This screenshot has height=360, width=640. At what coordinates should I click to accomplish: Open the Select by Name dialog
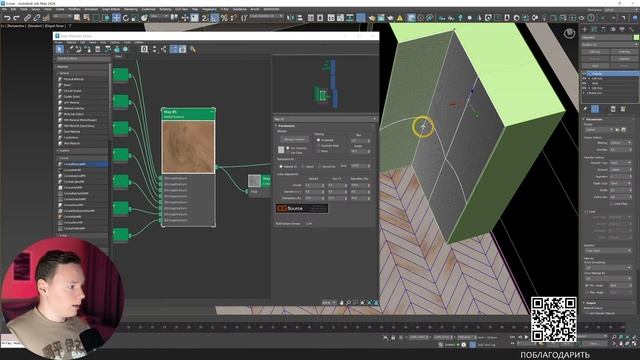coord(87,18)
